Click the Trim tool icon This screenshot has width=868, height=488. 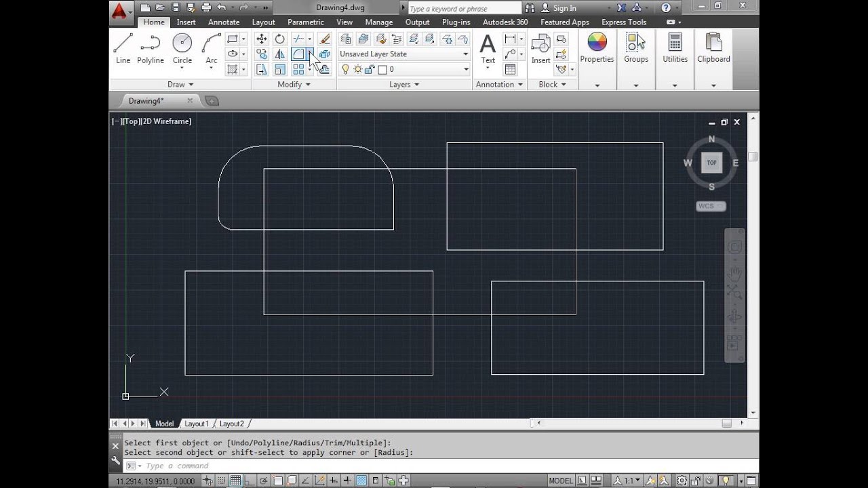298,39
